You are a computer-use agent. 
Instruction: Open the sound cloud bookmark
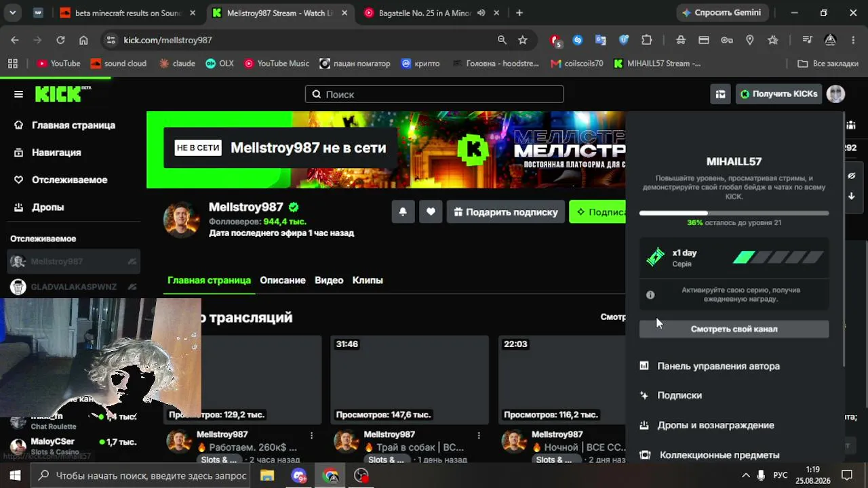119,64
